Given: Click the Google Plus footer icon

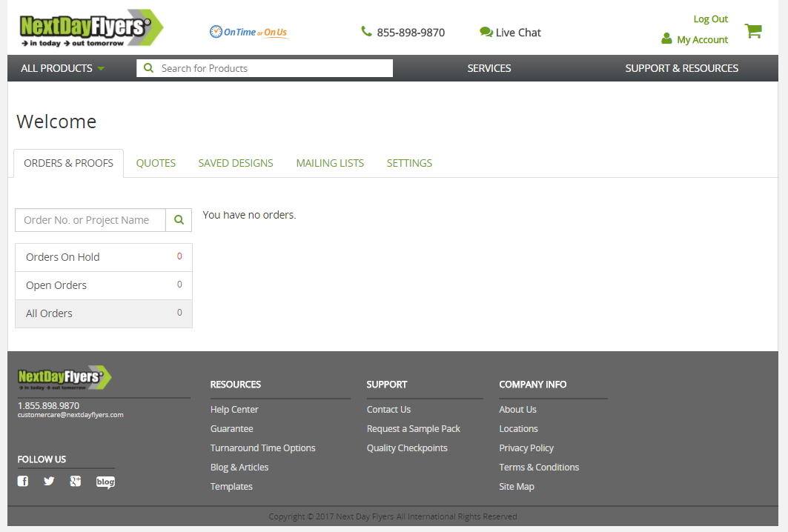Looking at the screenshot, I should (75, 482).
